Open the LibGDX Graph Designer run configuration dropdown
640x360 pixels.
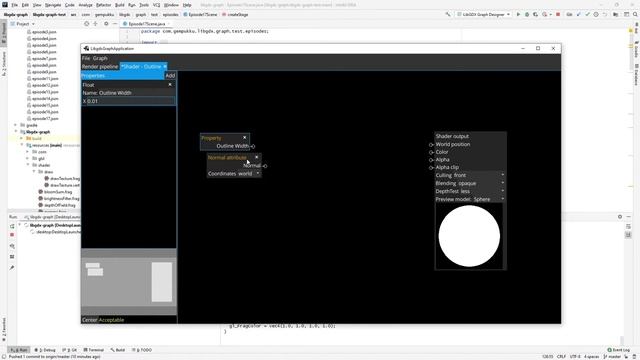pyautogui.click(x=483, y=14)
